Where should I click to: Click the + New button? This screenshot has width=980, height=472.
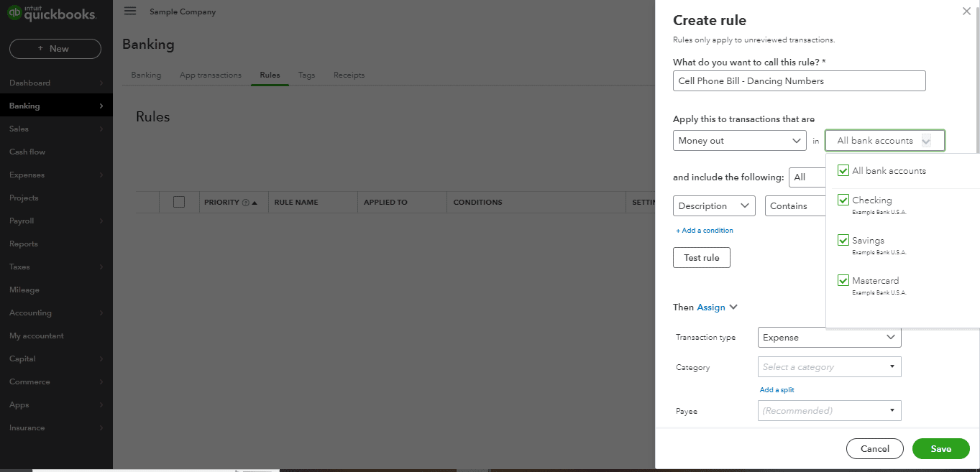(55, 49)
